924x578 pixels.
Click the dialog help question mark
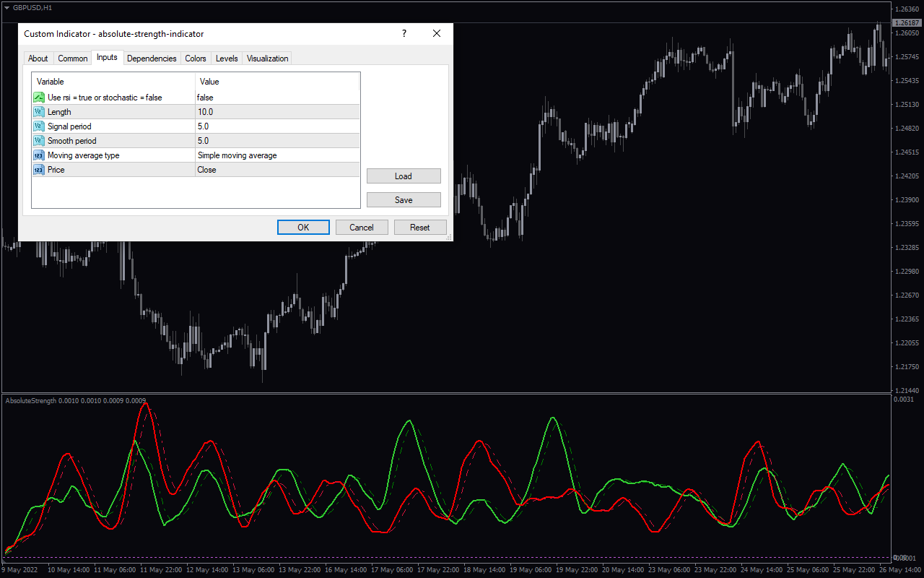(404, 34)
